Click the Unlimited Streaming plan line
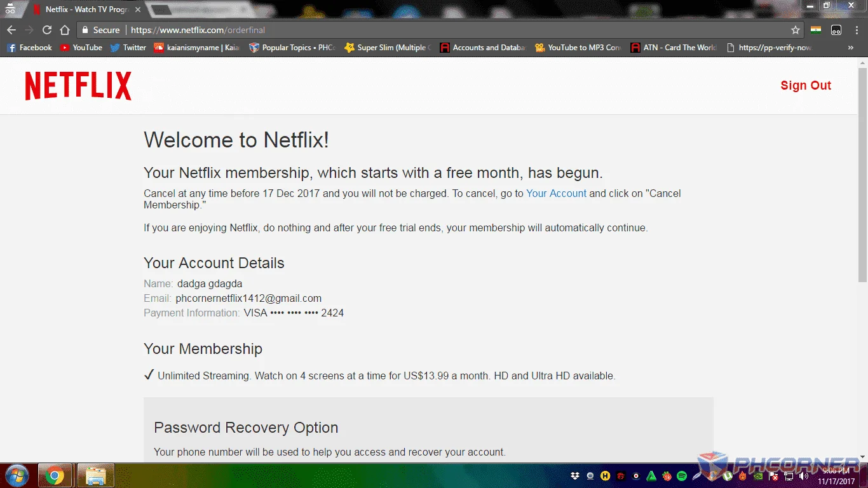Viewport: 868px width, 488px height. point(379,376)
